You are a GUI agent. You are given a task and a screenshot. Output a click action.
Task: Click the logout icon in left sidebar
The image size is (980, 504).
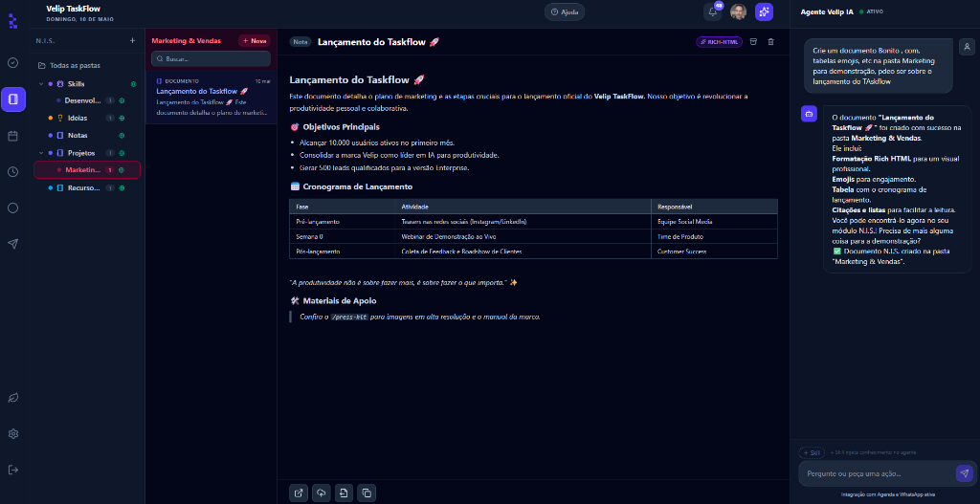pyautogui.click(x=13, y=470)
